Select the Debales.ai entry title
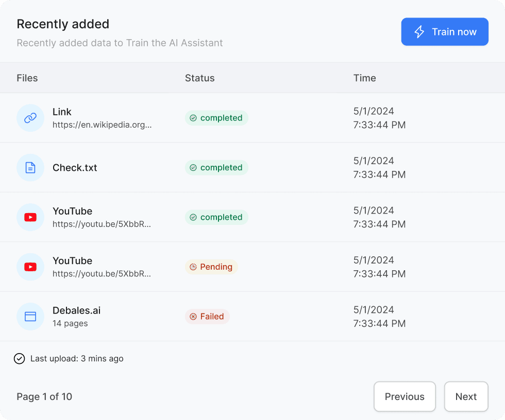 [x=76, y=310]
